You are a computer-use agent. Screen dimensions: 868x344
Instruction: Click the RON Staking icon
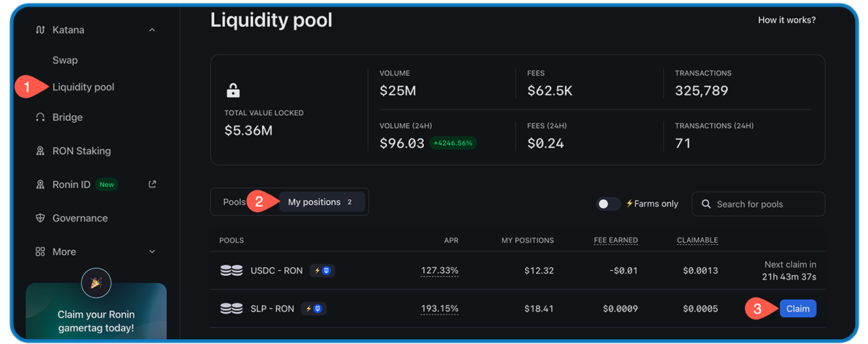41,151
